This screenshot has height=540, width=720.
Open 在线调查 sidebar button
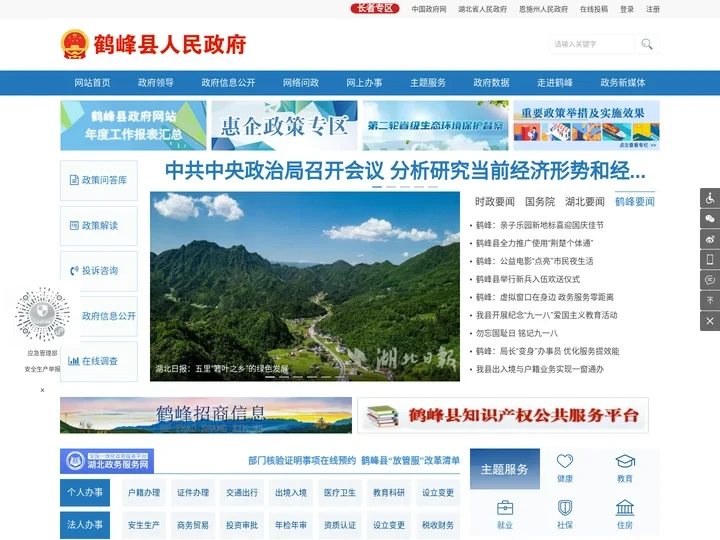99,361
